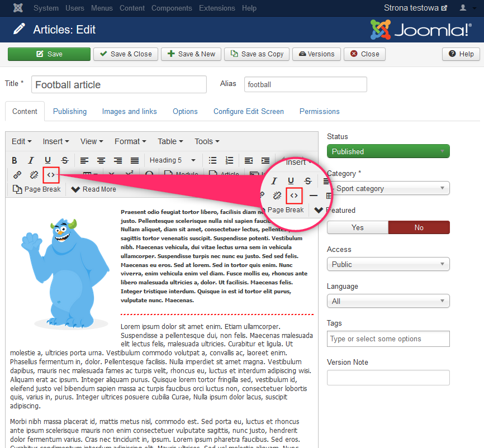Expand the editor Edit menu

tap(22, 141)
